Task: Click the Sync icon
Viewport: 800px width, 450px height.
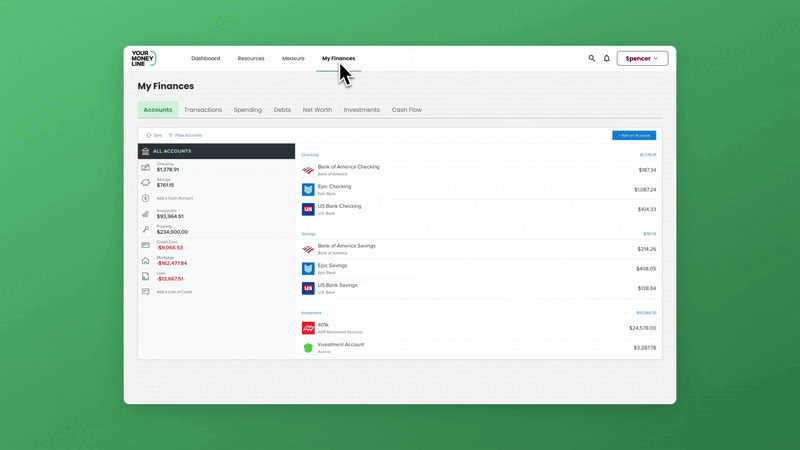Action: point(148,135)
